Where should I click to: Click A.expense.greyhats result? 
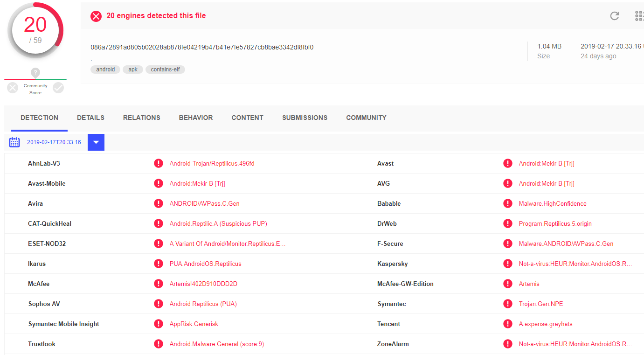point(546,324)
